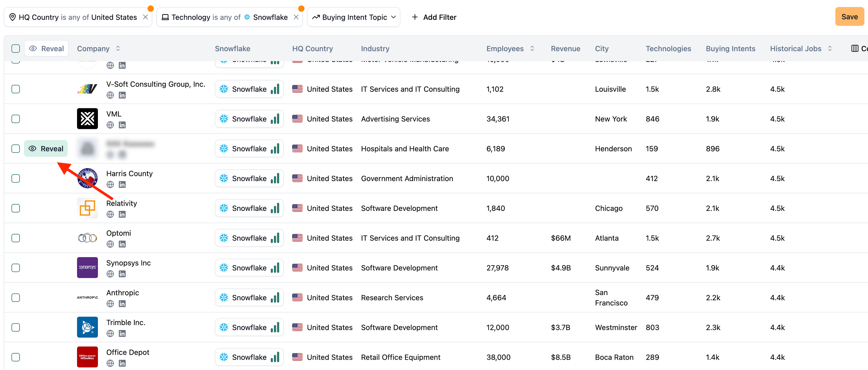
Task: Select the VML row checkbox
Action: click(15, 119)
